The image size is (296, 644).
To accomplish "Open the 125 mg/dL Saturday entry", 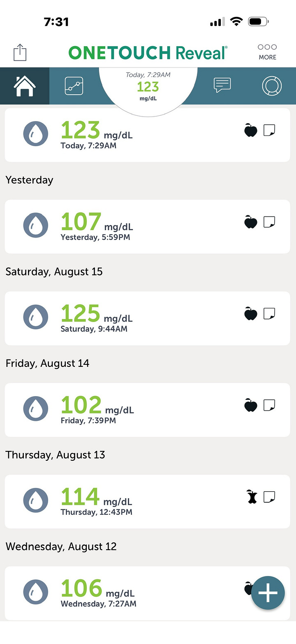I will [x=148, y=318].
